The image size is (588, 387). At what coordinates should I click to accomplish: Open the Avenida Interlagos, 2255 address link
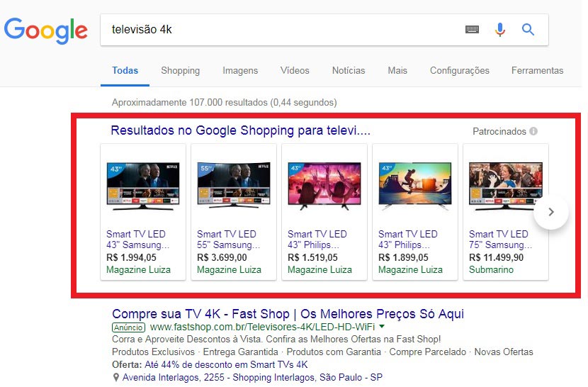[x=252, y=377]
